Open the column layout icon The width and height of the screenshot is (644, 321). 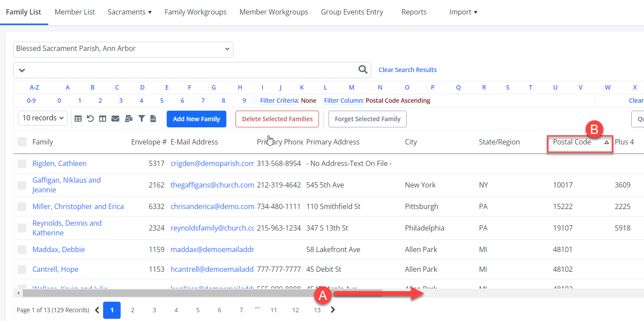click(x=103, y=119)
